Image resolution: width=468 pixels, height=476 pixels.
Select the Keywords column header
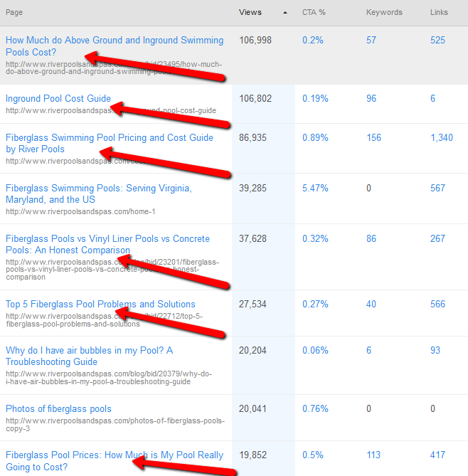(384, 13)
